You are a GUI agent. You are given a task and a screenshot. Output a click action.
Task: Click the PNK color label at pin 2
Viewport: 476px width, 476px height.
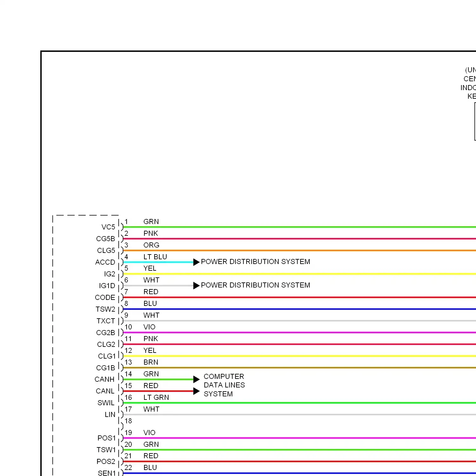click(151, 234)
